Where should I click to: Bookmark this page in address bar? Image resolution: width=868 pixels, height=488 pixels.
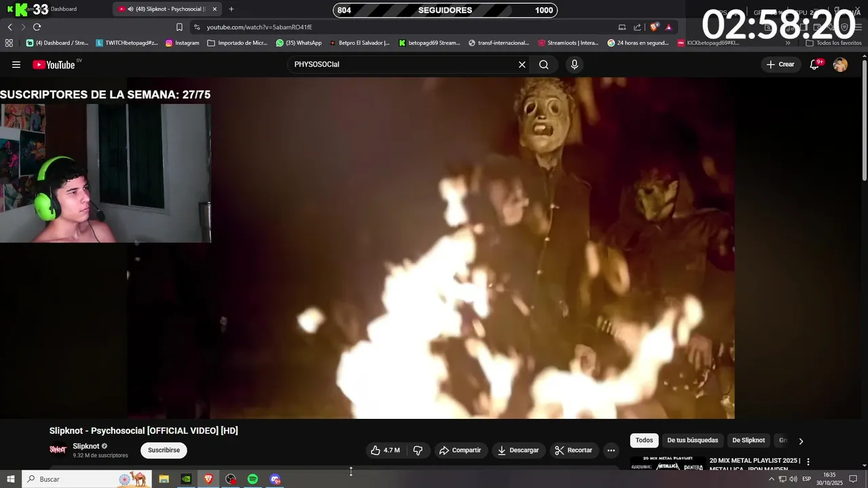tap(179, 27)
